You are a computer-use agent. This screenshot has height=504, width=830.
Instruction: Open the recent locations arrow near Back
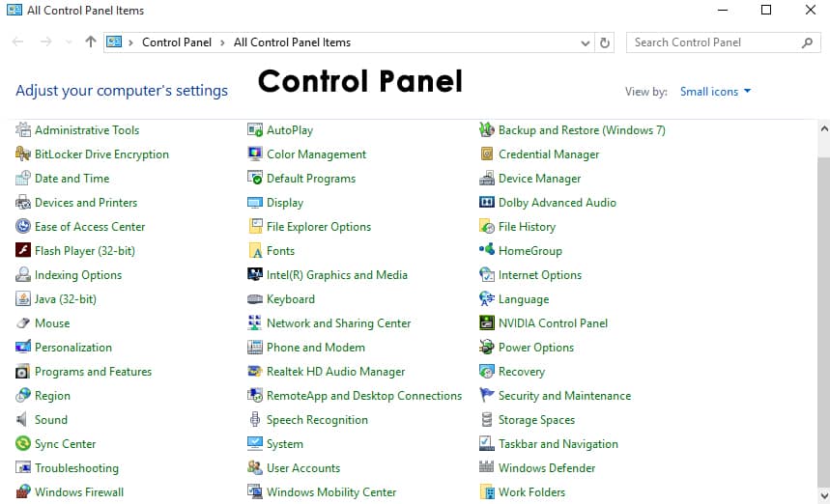tap(68, 42)
